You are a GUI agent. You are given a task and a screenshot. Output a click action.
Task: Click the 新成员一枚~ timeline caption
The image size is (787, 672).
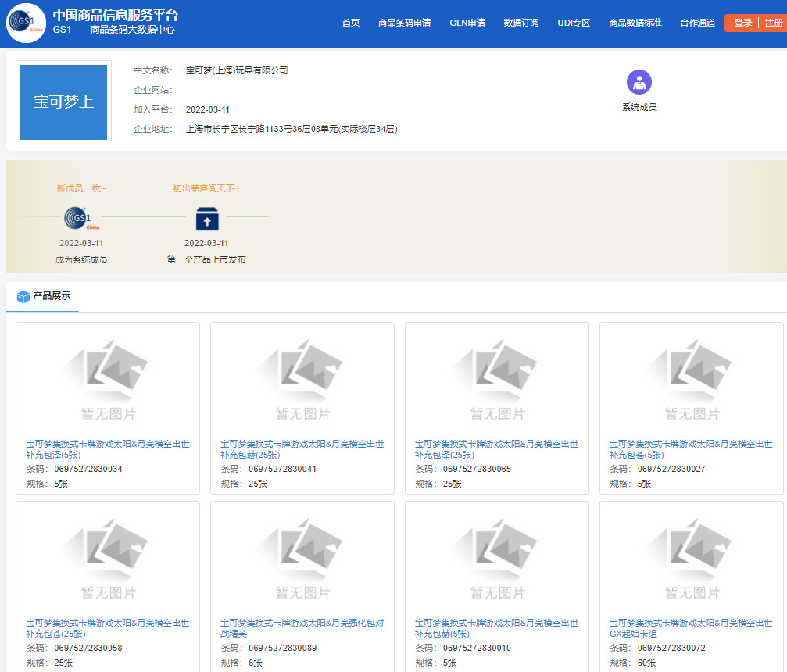tap(80, 188)
